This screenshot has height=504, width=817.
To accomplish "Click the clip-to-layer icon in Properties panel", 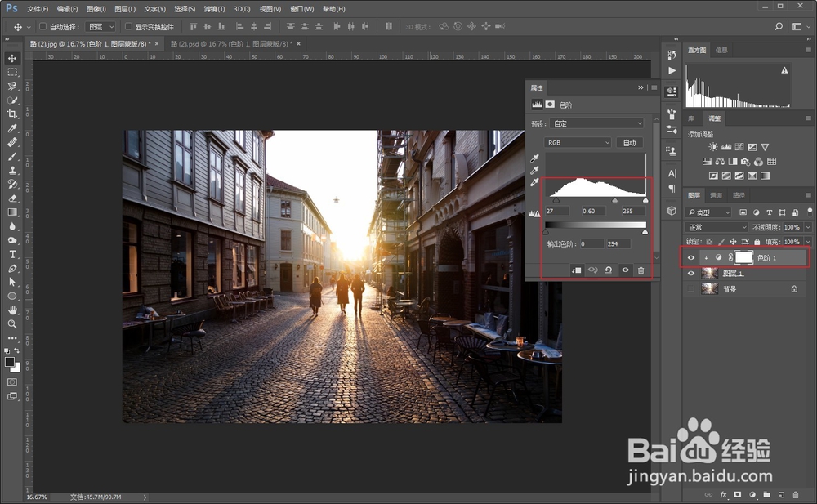I will point(576,270).
